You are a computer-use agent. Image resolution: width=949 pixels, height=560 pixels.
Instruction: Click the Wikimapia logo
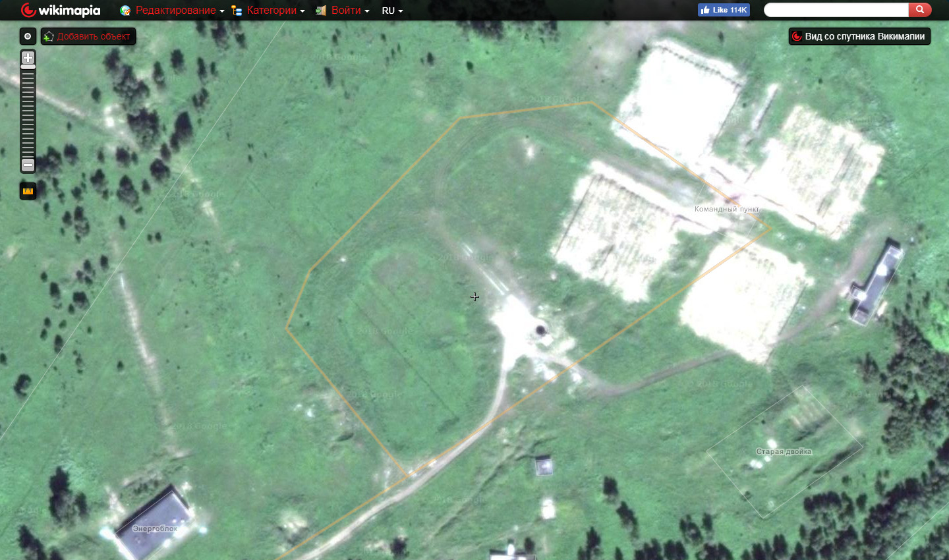[x=61, y=11]
